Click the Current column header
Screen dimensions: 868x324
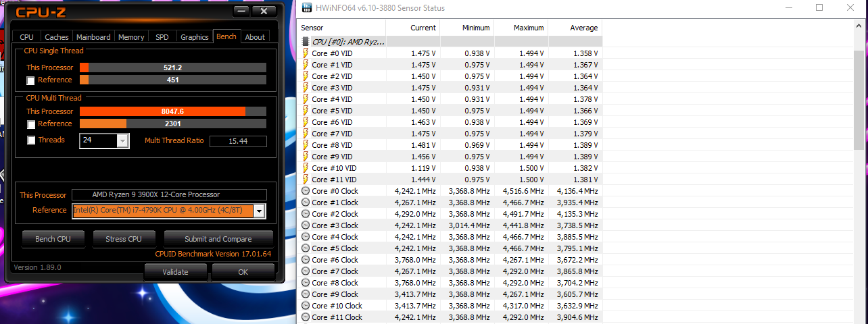413,28
